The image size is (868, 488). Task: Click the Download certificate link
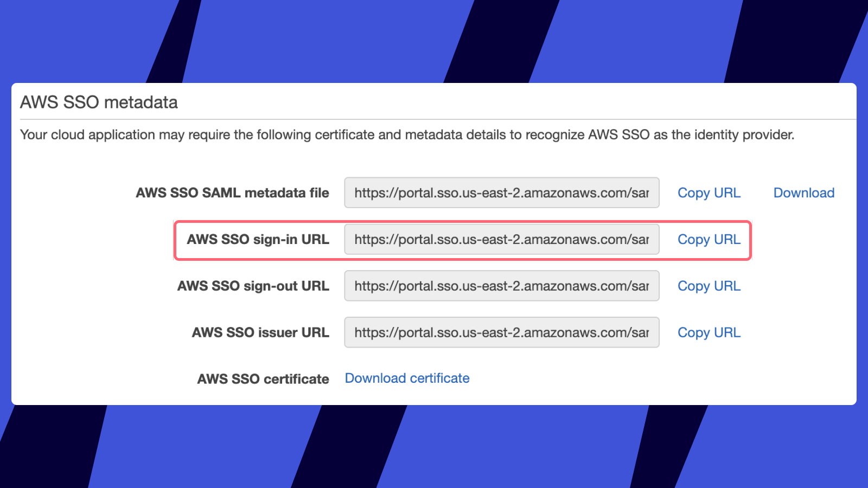407,378
